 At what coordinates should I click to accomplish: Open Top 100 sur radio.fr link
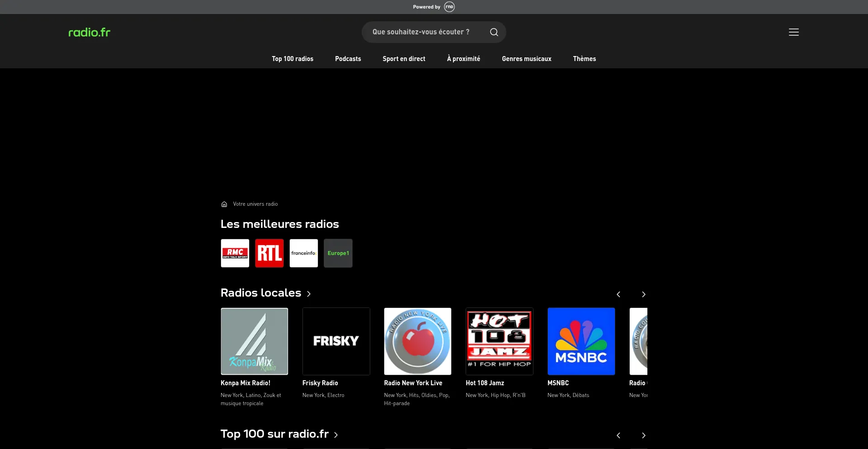[279, 434]
